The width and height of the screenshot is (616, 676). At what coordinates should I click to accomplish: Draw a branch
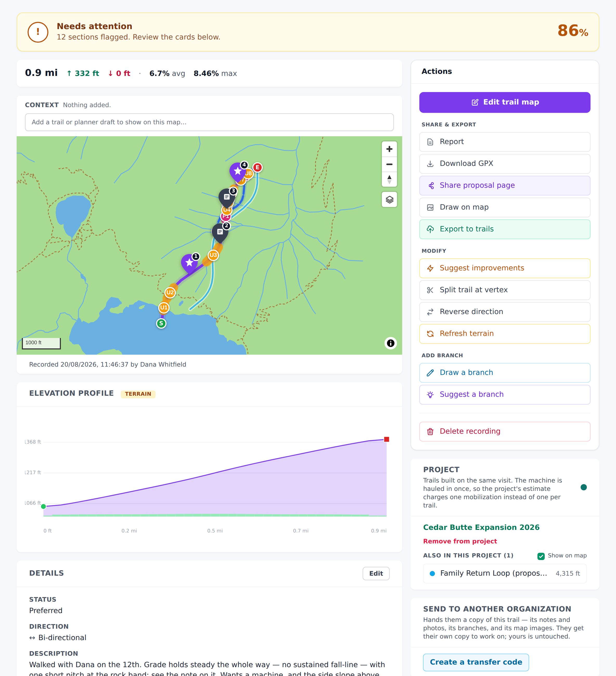[505, 373]
